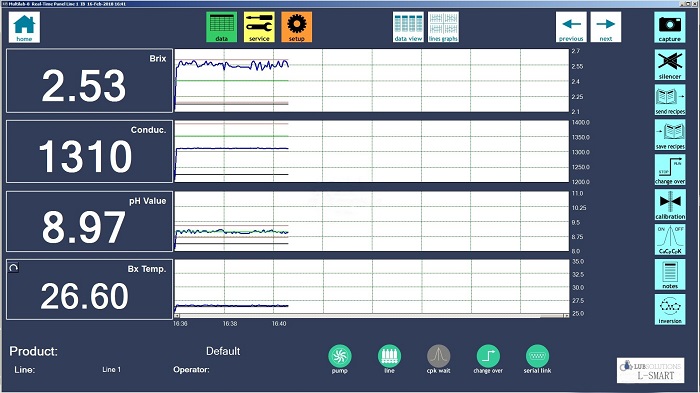Open the service wrench icon
700x393 pixels.
tap(259, 27)
